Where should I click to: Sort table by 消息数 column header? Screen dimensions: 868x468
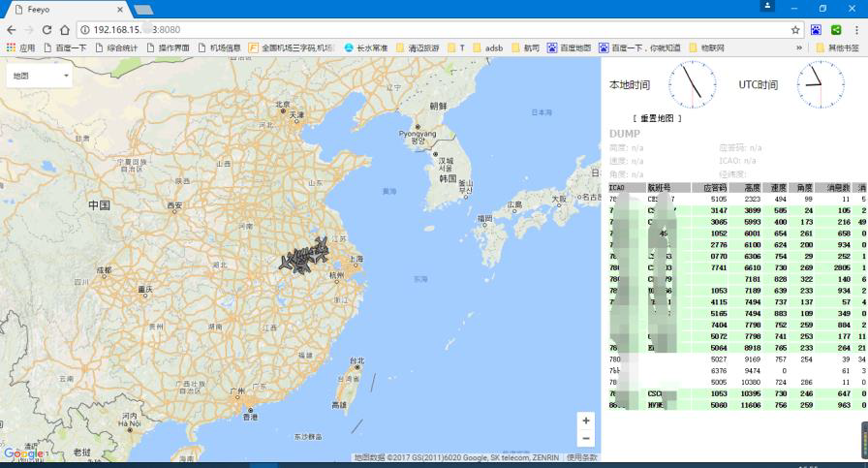(833, 188)
